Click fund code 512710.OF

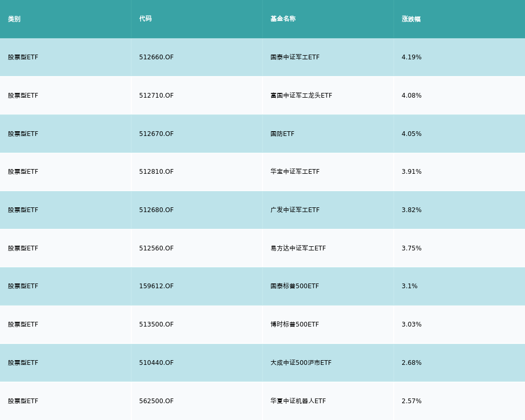pyautogui.click(x=156, y=96)
